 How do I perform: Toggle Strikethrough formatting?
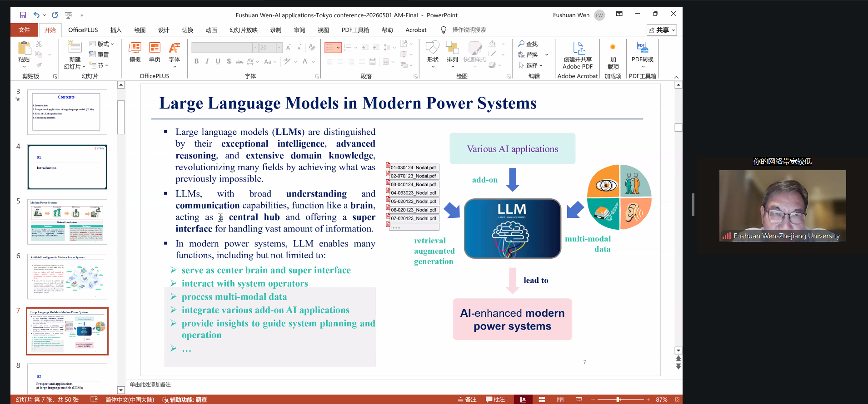pyautogui.click(x=239, y=61)
